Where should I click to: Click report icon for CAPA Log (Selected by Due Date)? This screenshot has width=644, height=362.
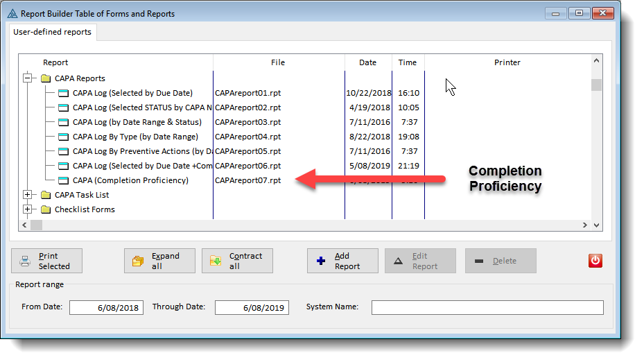(x=64, y=93)
